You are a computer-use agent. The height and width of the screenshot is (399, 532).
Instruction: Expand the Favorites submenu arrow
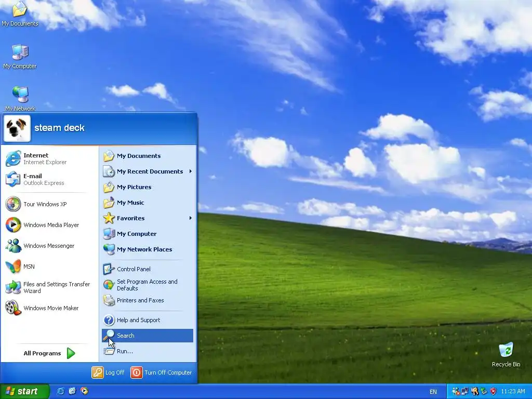(190, 218)
